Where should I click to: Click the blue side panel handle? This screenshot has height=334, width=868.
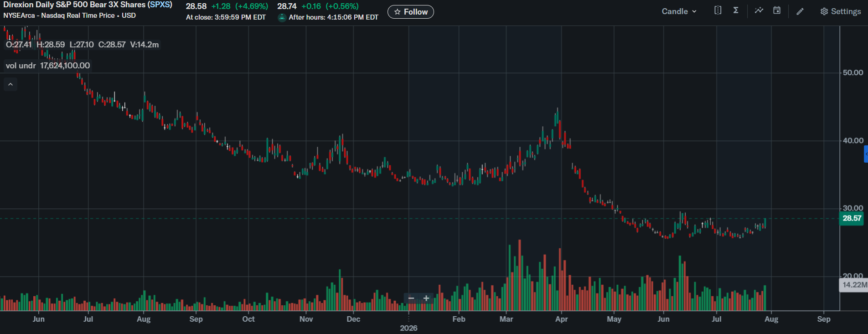(x=866, y=154)
